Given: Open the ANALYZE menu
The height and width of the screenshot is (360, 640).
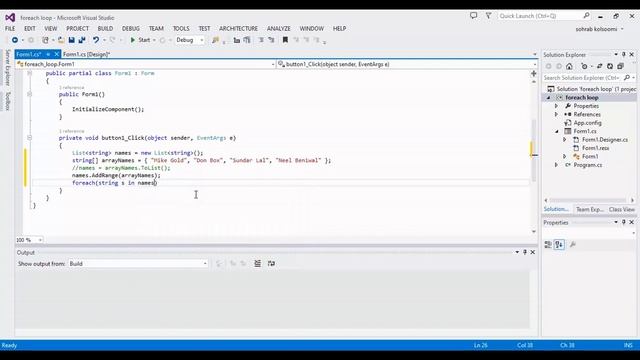Looking at the screenshot, I should point(279,29).
